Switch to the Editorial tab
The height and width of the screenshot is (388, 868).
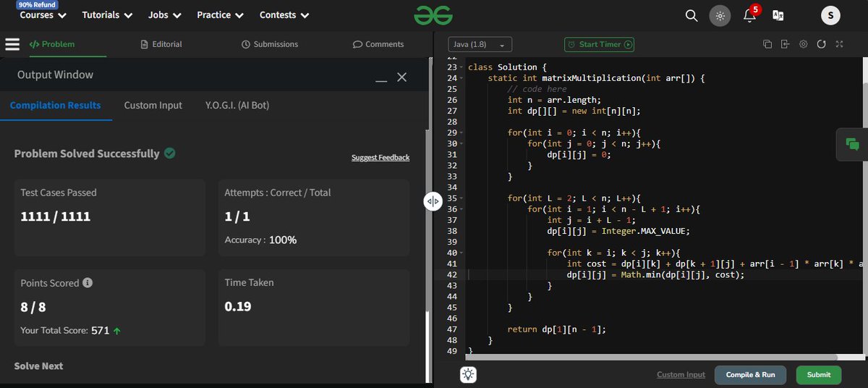161,44
